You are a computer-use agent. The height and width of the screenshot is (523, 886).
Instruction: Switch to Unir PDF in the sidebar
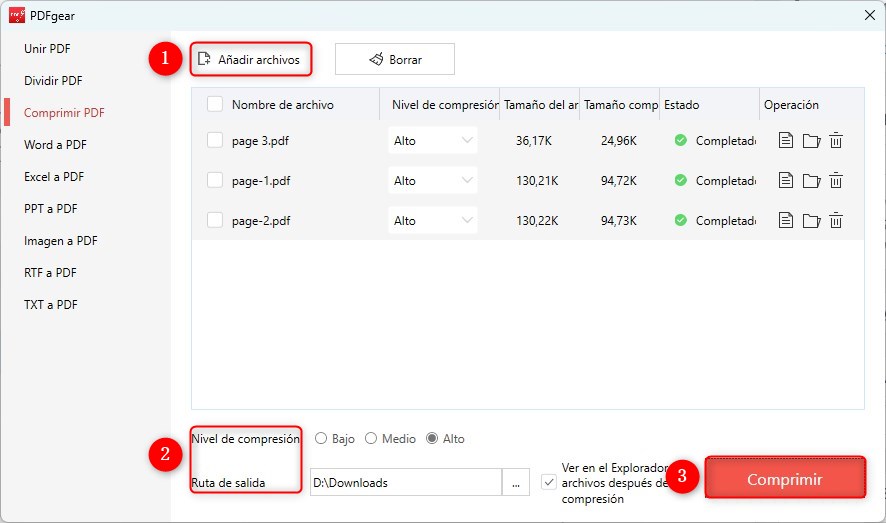coord(47,49)
